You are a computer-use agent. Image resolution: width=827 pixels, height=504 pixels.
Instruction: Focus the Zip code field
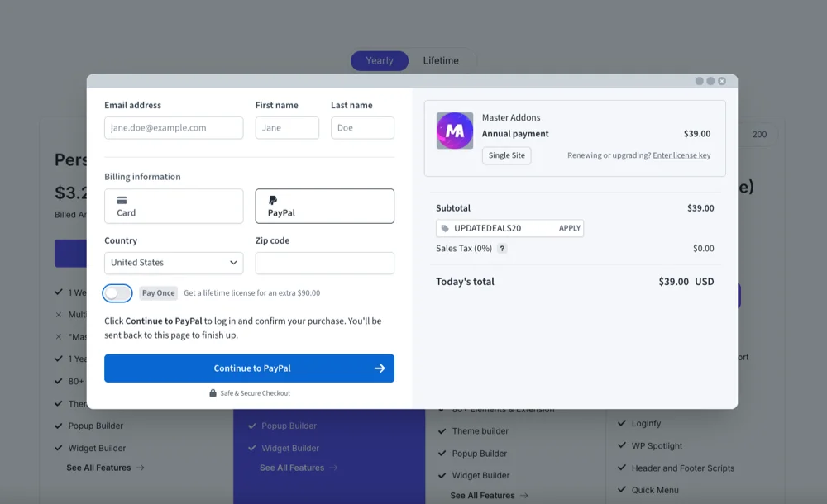(324, 263)
